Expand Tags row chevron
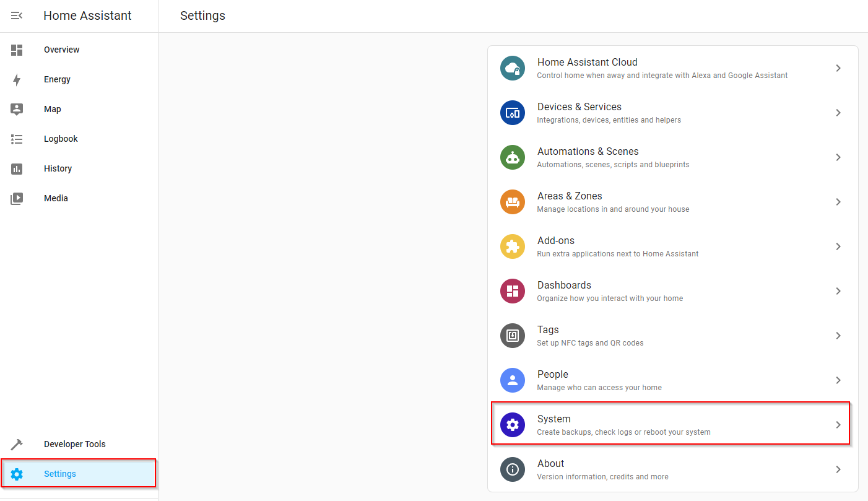 [x=838, y=336]
